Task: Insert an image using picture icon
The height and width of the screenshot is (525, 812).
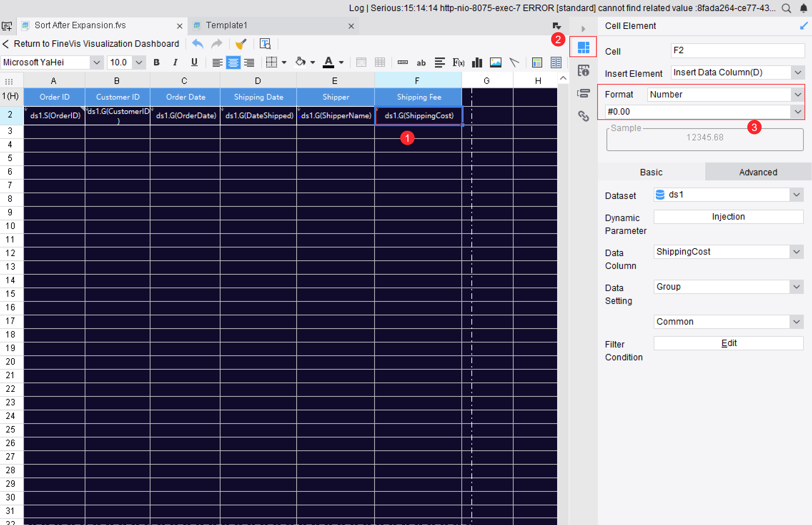Action: 495,62
